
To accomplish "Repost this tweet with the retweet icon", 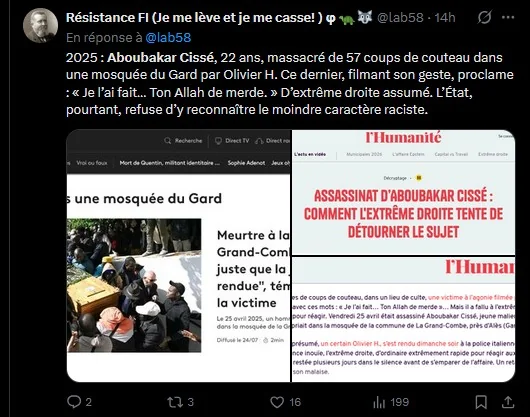I will pyautogui.click(x=174, y=402).
